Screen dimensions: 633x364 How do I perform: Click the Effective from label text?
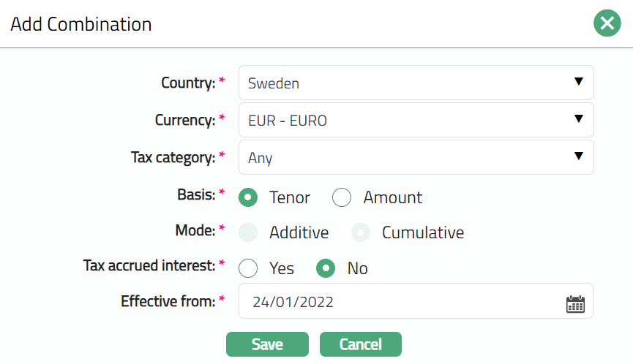click(x=168, y=300)
